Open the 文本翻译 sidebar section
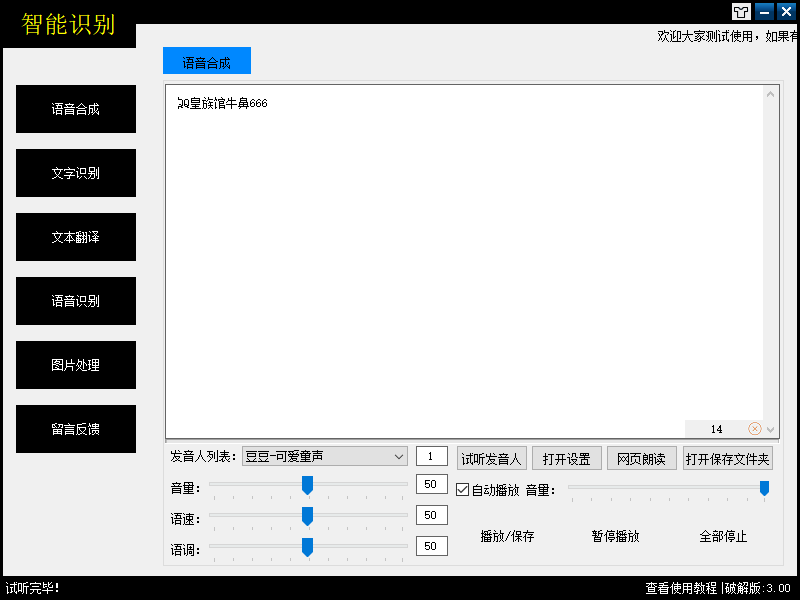 [76, 237]
